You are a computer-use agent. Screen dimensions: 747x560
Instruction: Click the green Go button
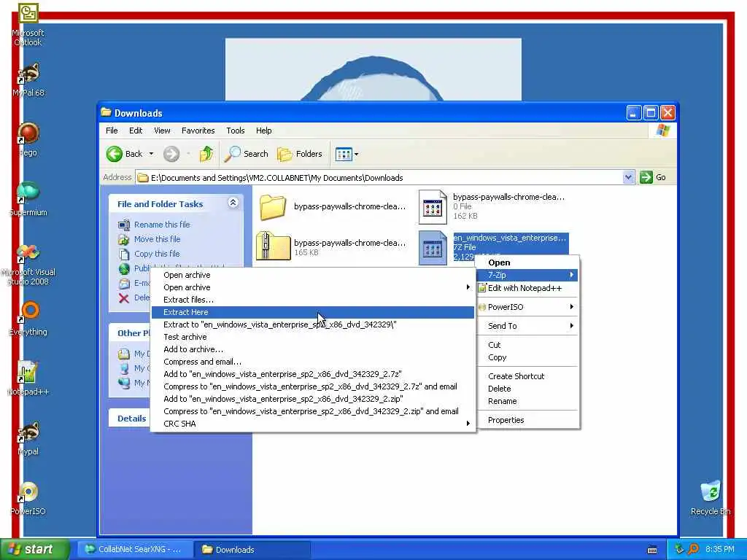pyautogui.click(x=653, y=177)
